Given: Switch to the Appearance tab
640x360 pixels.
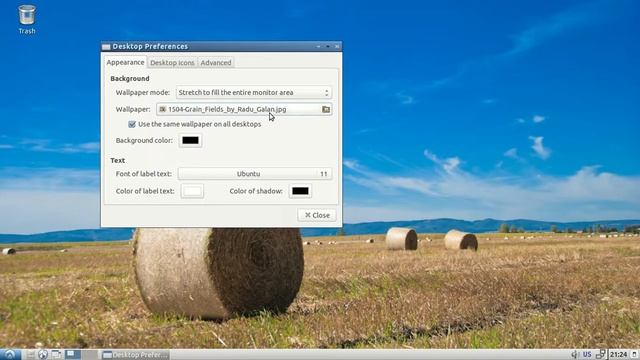Looking at the screenshot, I should tap(125, 62).
